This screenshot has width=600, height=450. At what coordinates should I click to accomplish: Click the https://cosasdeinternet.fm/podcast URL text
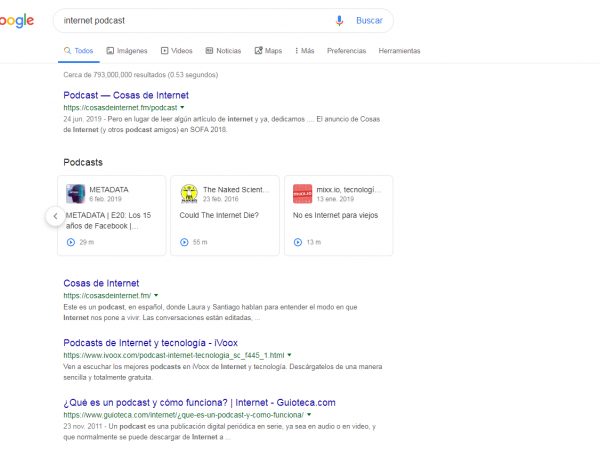(x=120, y=108)
